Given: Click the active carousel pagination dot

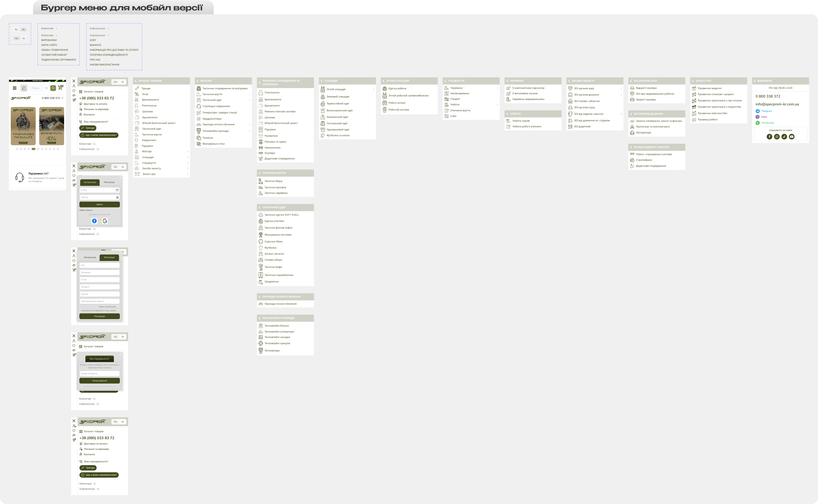Looking at the screenshot, I should (x=33, y=149).
